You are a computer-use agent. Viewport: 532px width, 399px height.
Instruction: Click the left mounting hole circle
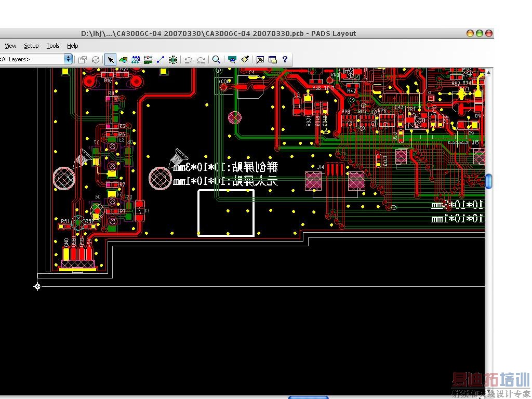pyautogui.click(x=64, y=178)
